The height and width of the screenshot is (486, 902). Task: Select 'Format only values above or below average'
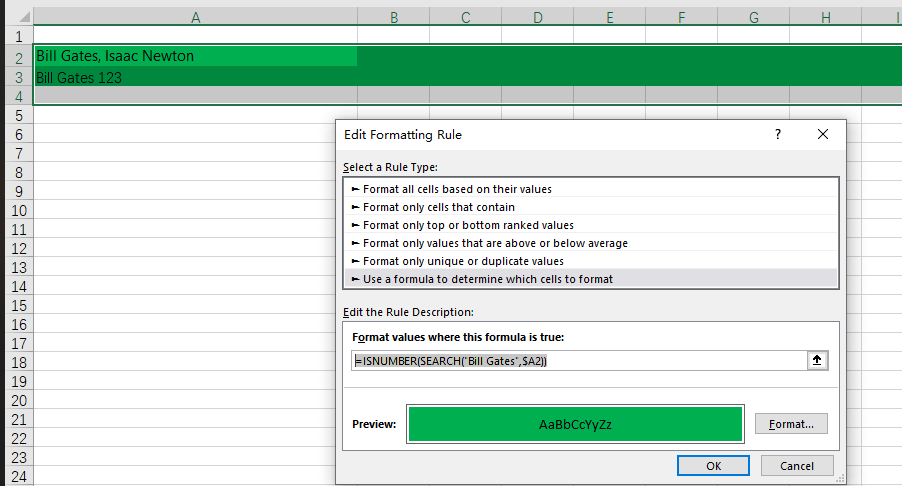pos(591,243)
